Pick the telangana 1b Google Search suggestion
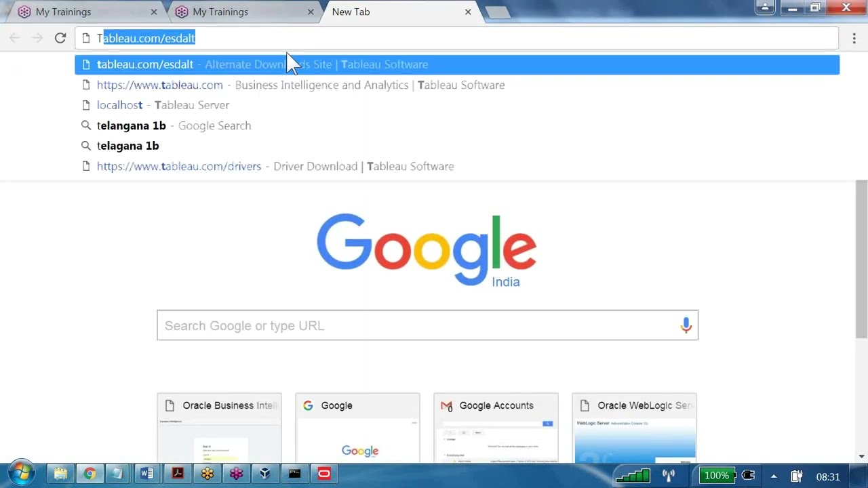Screen dimensions: 868x488 point(457,125)
